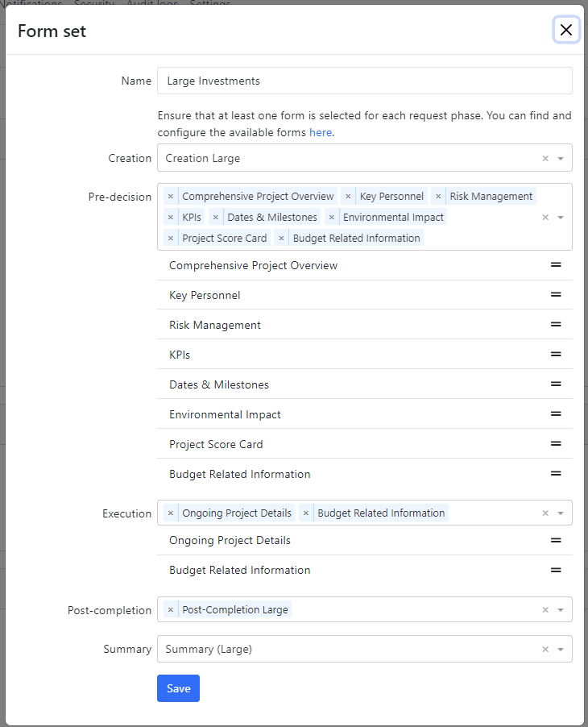The image size is (588, 727).
Task: Grab reorder handle for Ongoing Project Details row
Action: 556,540
